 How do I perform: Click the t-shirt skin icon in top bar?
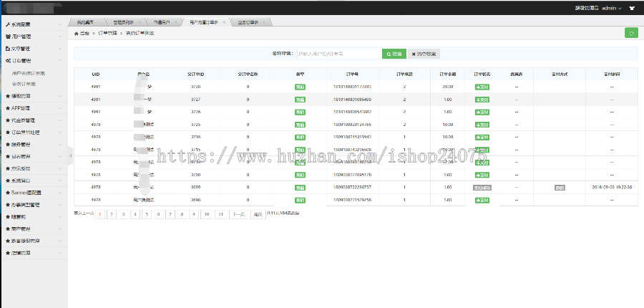(x=632, y=8)
